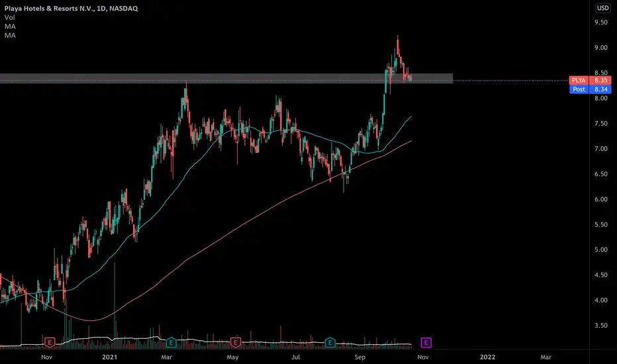The width and height of the screenshot is (617, 364).
Task: Click the 3.50 price axis label
Action: pyautogui.click(x=601, y=326)
